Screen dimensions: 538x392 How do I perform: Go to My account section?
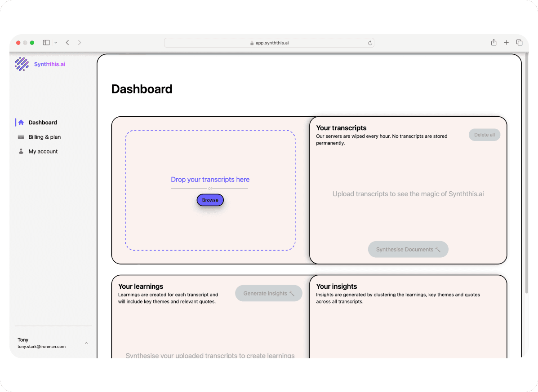(x=43, y=151)
